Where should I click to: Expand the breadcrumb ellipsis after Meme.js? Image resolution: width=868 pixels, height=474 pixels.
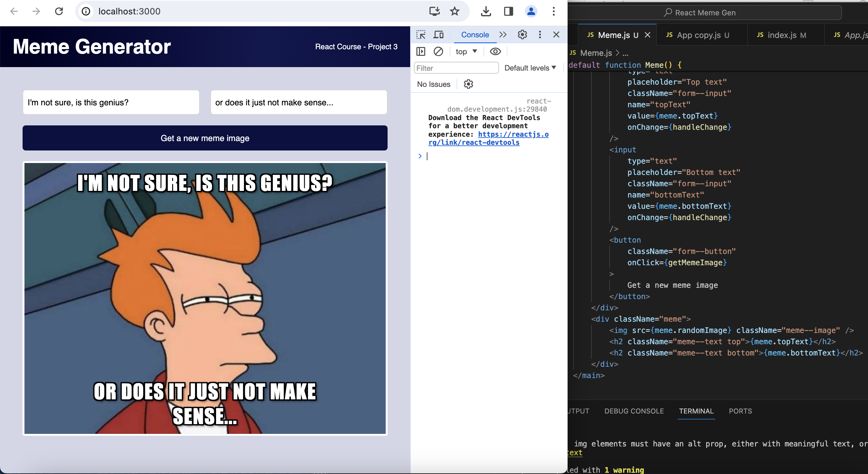[x=625, y=53]
